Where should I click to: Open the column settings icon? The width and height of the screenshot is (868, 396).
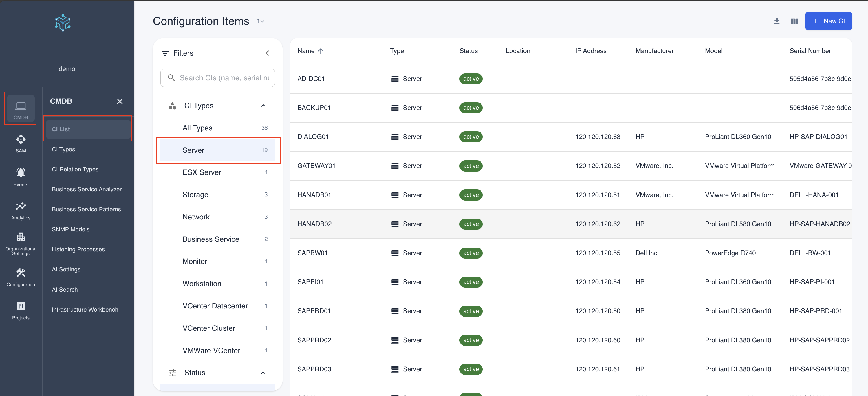click(x=794, y=21)
